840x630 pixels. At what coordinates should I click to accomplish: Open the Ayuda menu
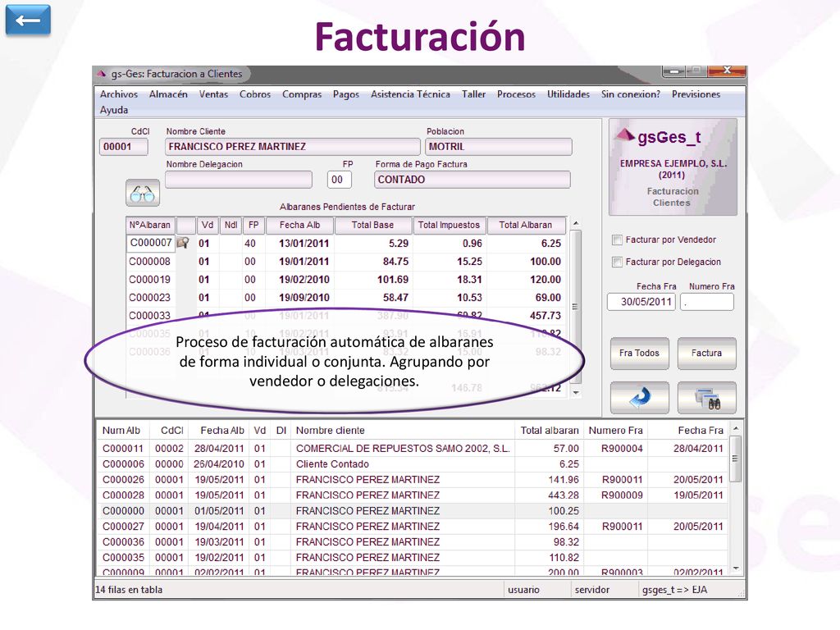click(x=114, y=110)
